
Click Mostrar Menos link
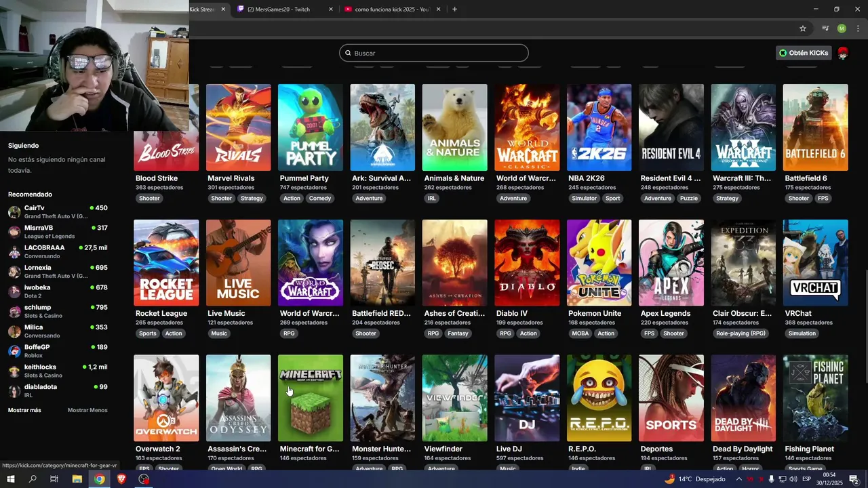[87, 410]
